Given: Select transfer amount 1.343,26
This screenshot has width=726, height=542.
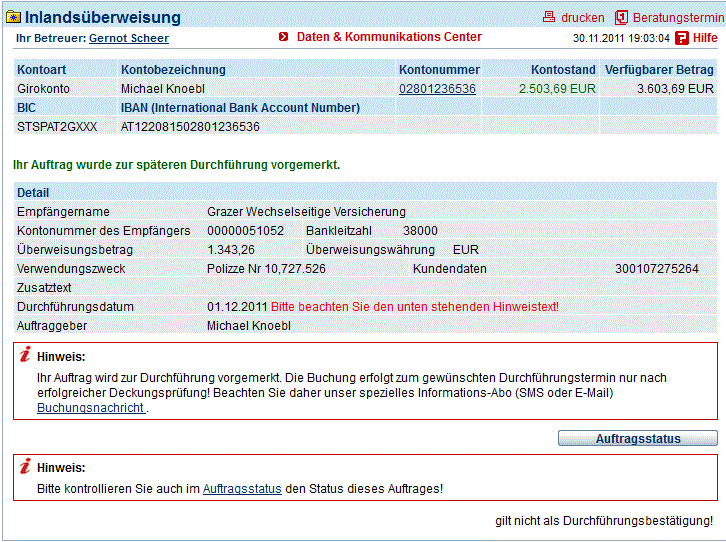Looking at the screenshot, I should [231, 249].
